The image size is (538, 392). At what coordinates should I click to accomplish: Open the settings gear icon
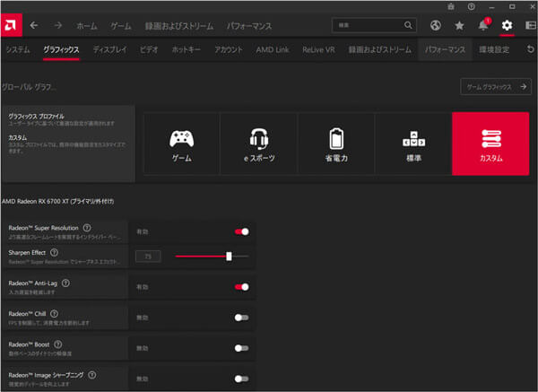coord(507,25)
